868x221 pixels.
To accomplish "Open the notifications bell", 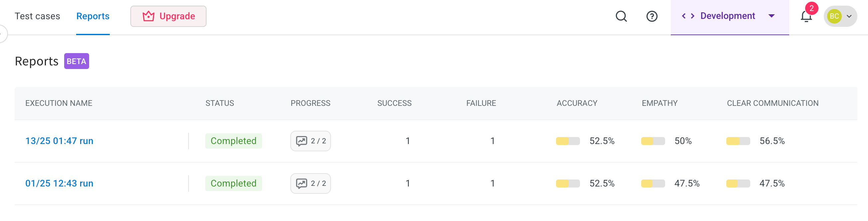I will pos(806,16).
